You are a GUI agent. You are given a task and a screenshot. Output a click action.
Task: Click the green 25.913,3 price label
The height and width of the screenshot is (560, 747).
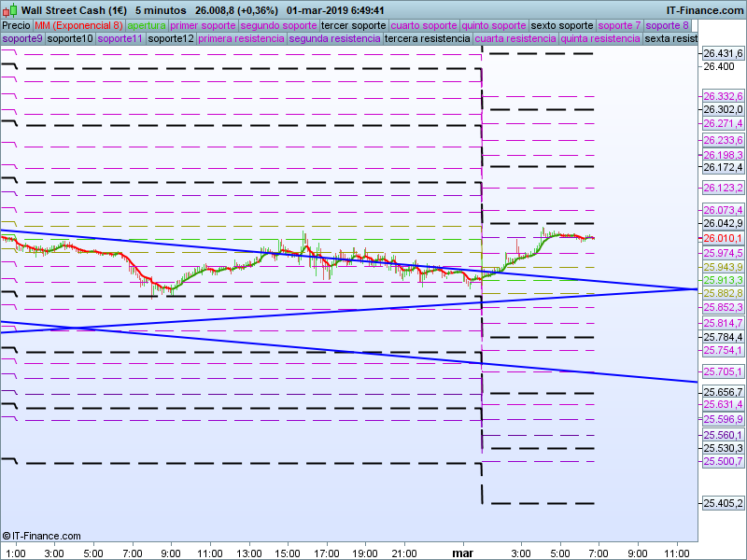[x=722, y=280]
